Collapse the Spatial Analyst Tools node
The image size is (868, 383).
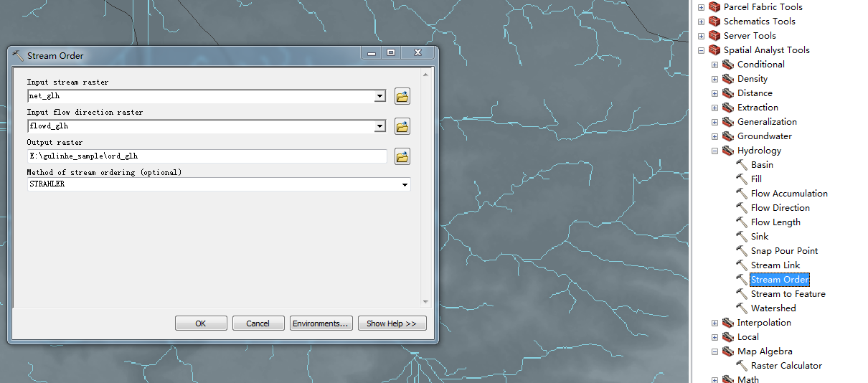click(701, 50)
